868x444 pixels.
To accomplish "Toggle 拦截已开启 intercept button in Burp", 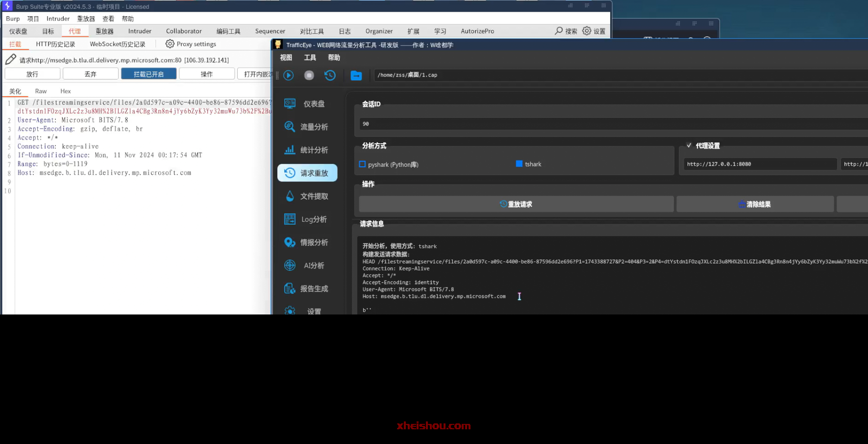I will coord(149,74).
